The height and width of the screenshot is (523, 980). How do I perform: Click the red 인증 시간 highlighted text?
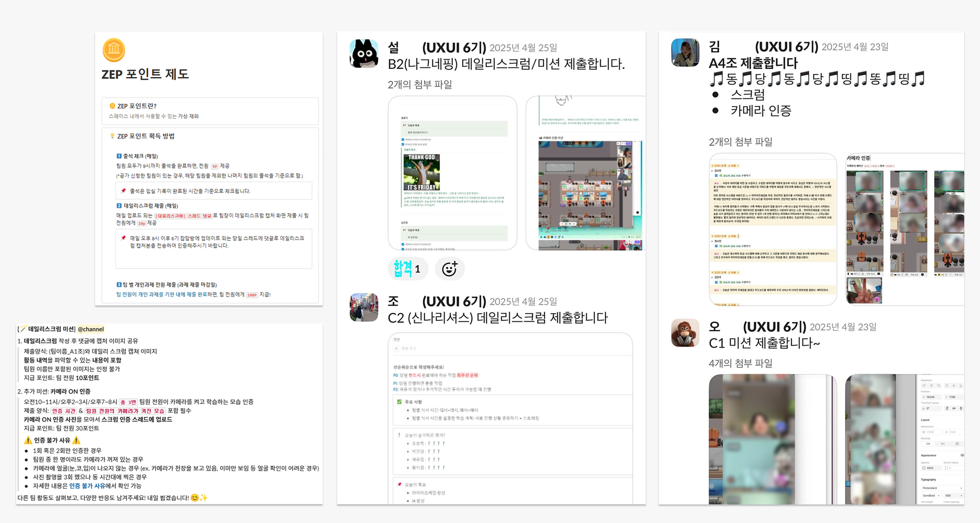click(x=64, y=411)
